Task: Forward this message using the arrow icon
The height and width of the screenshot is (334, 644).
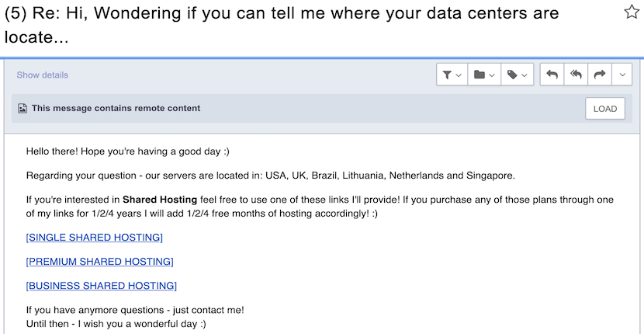Action: point(600,75)
